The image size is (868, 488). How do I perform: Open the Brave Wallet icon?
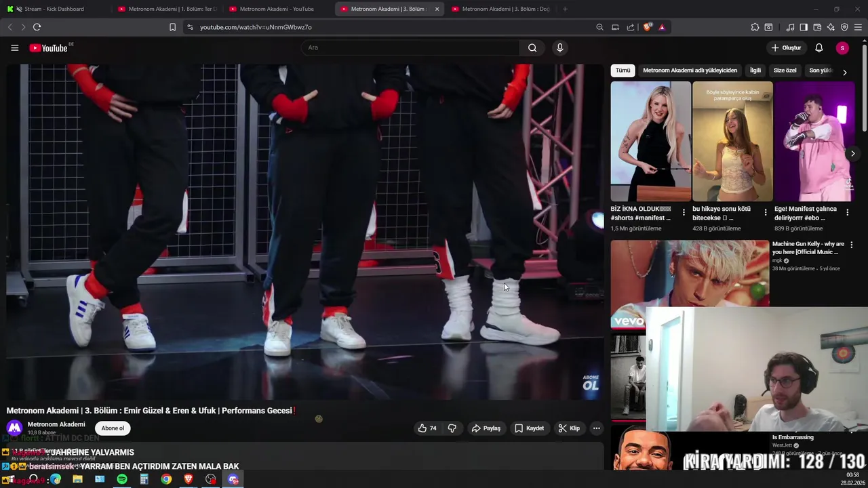click(817, 27)
